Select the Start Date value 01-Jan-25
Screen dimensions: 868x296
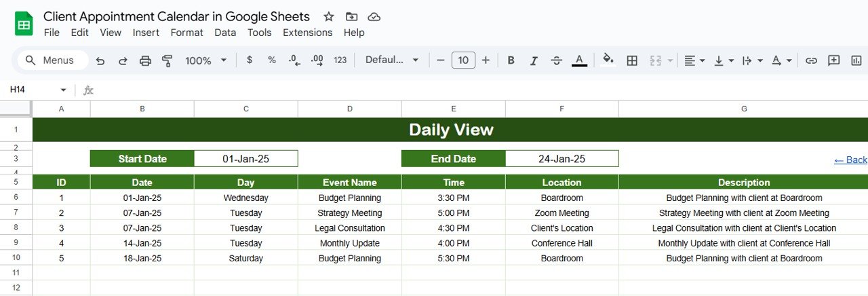(x=245, y=159)
